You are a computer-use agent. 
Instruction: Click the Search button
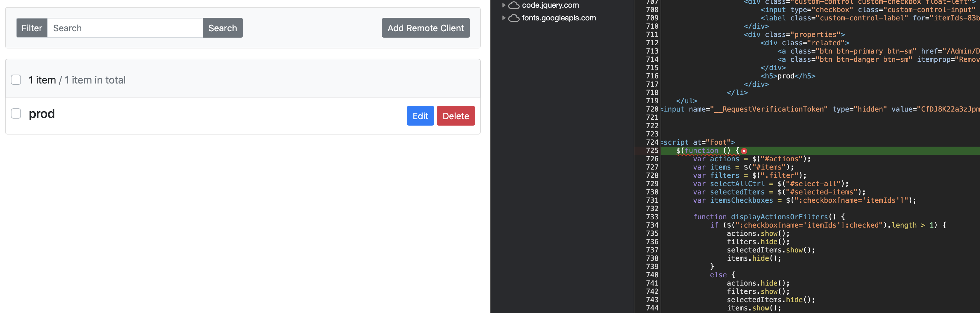click(x=223, y=28)
